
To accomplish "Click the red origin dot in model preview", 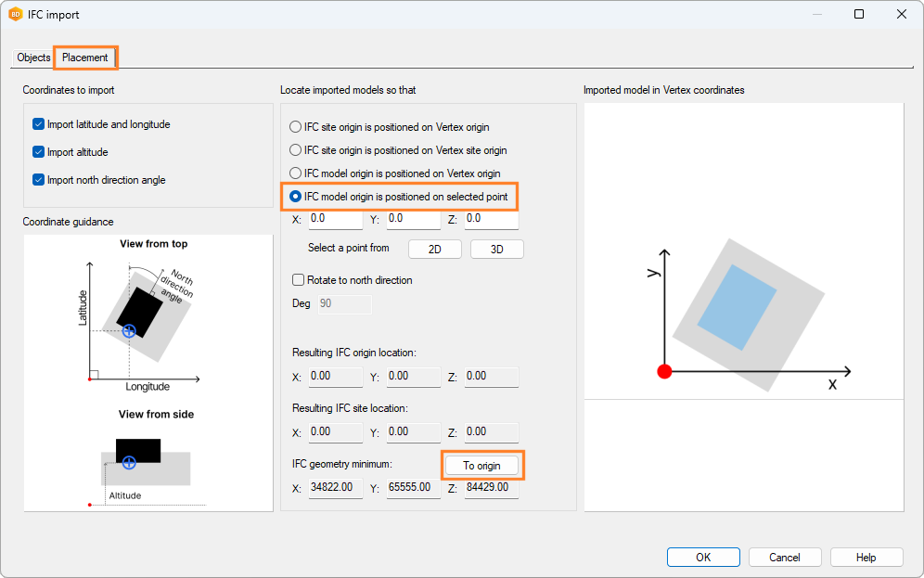I will (664, 371).
